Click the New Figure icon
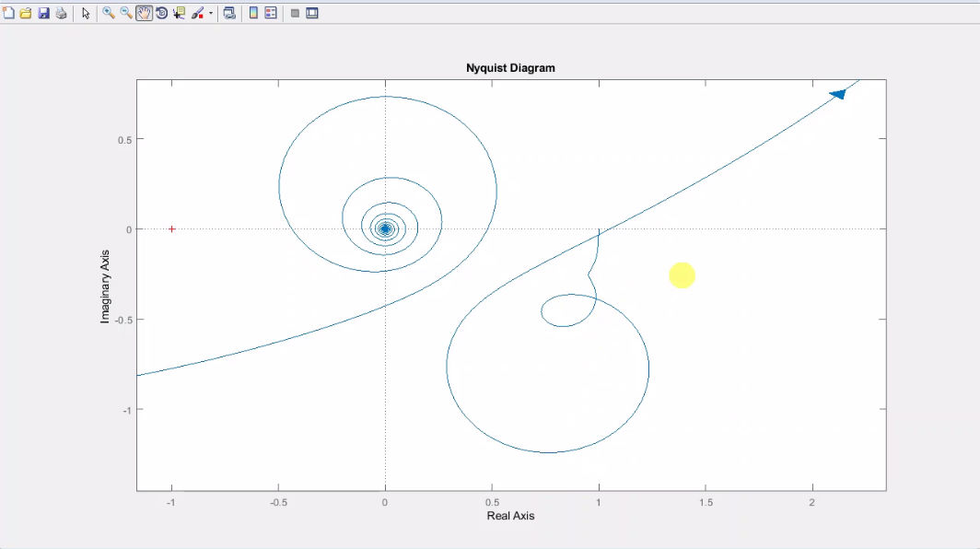Screen dimensions: 980x549 click(x=8, y=14)
